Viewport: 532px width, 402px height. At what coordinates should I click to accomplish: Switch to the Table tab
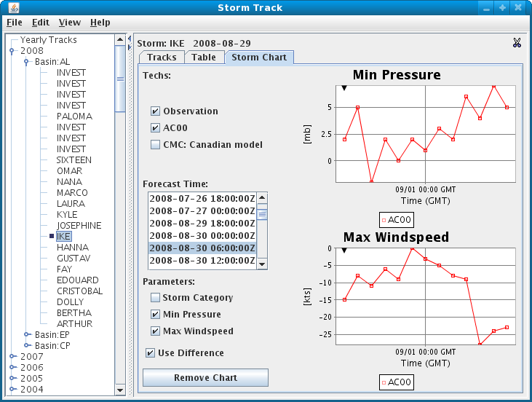[203, 57]
